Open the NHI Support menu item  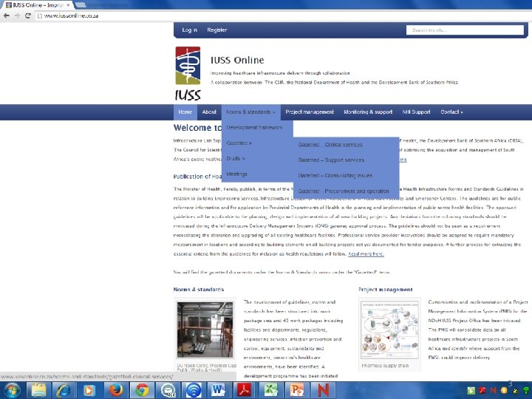[x=416, y=112]
